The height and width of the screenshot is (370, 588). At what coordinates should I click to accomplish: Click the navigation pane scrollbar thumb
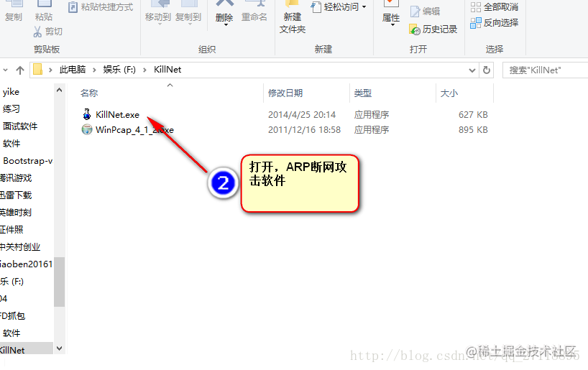(59, 282)
